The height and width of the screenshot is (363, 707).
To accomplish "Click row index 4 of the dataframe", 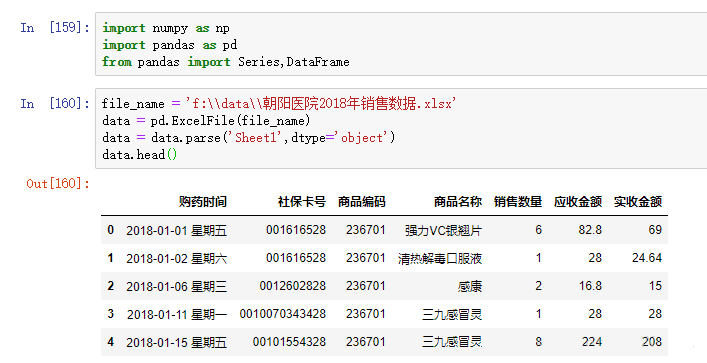I will point(110,342).
